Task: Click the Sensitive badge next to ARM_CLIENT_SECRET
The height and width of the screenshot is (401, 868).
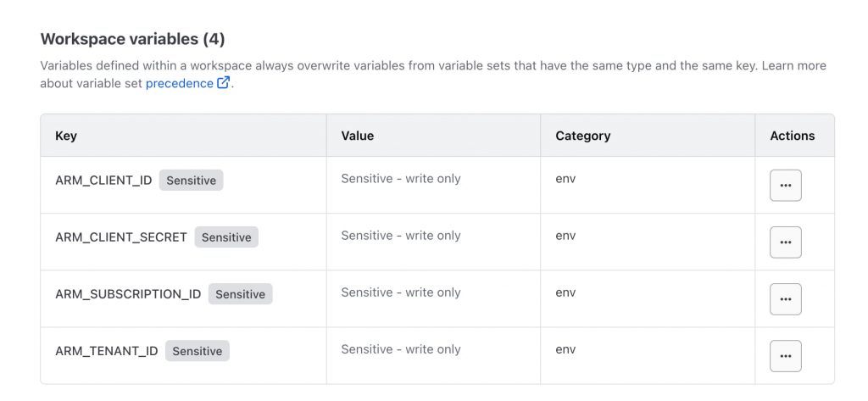Action: click(x=226, y=237)
